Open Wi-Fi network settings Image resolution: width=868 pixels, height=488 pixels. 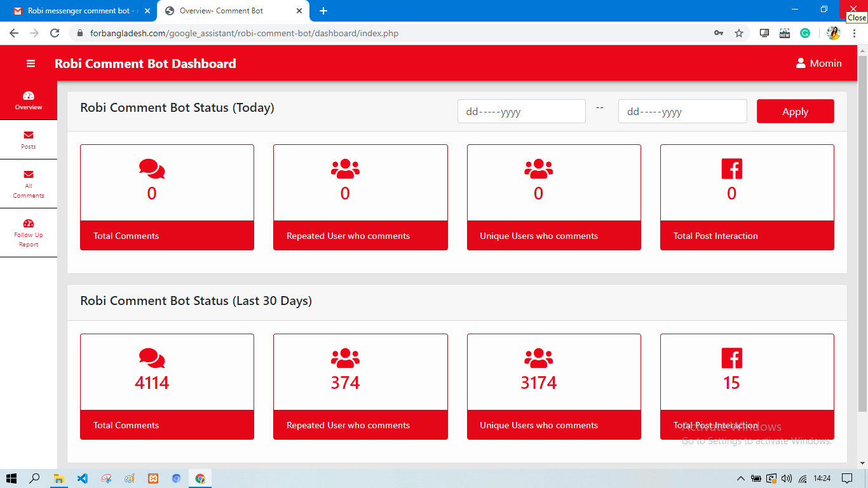[x=803, y=478]
